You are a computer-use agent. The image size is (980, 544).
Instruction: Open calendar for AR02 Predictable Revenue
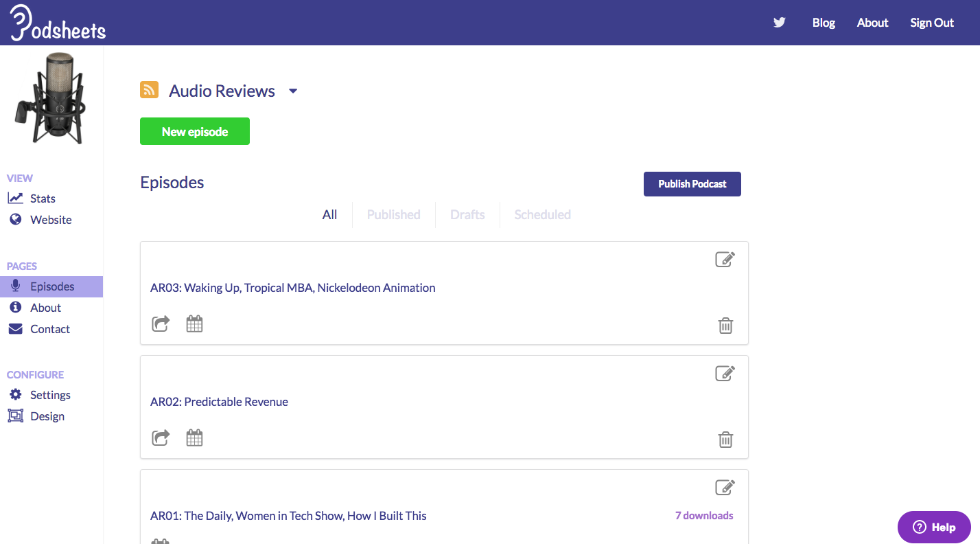[194, 438]
